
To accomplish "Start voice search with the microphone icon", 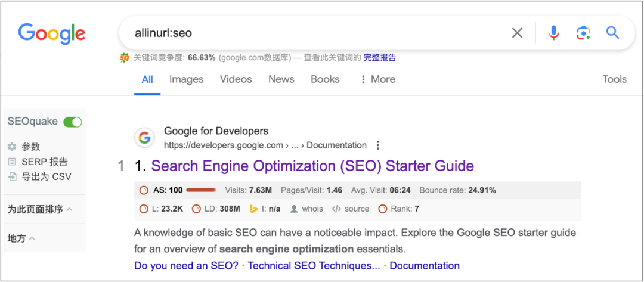I will (553, 33).
